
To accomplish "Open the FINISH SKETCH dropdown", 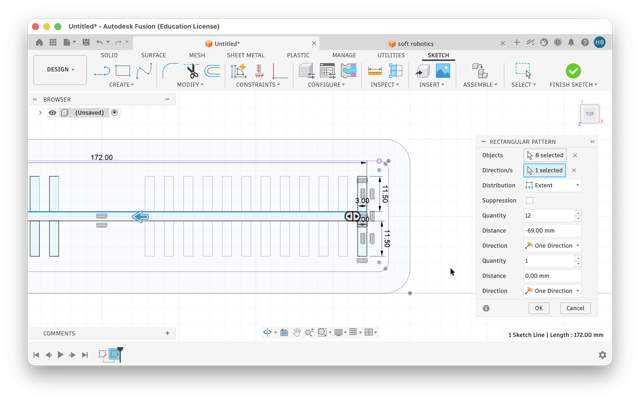I will (573, 84).
